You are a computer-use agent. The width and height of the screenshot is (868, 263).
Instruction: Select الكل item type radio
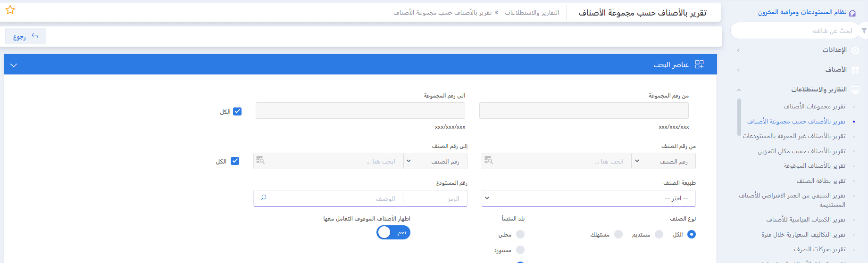692,234
